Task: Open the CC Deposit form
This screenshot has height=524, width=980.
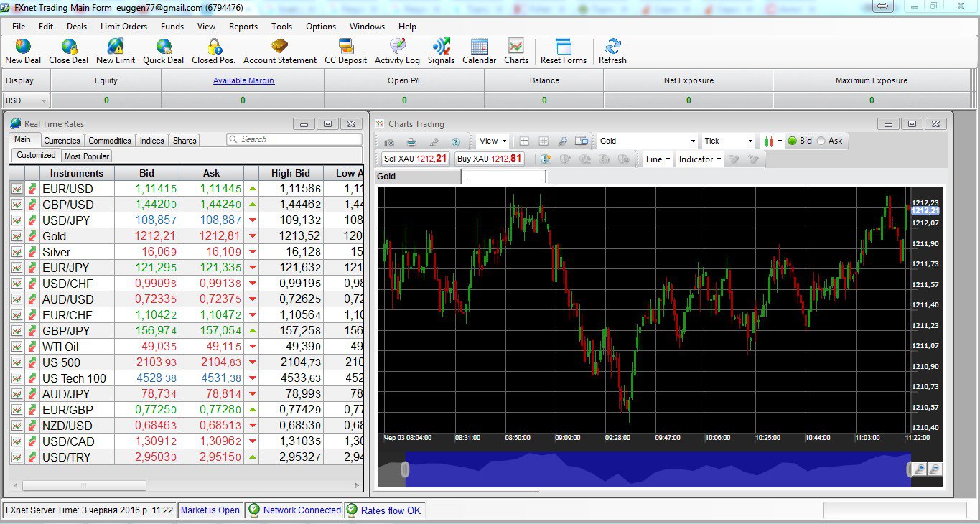Action: (345, 52)
